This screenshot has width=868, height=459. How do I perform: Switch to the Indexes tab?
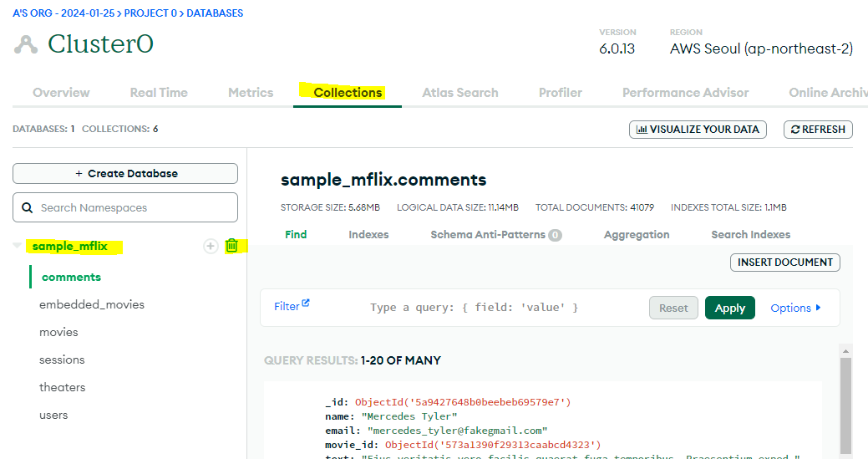[x=368, y=234]
